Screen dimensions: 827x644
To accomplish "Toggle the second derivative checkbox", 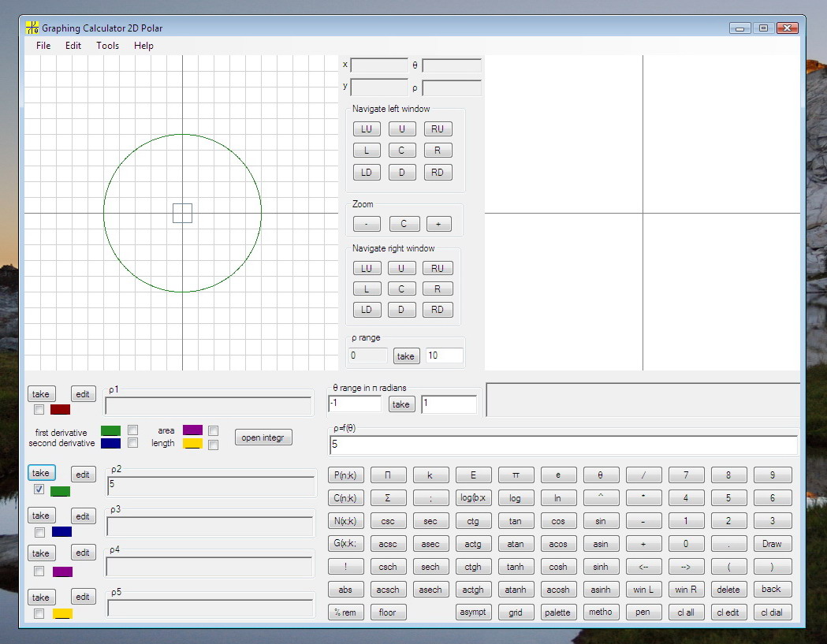I will coord(133,443).
